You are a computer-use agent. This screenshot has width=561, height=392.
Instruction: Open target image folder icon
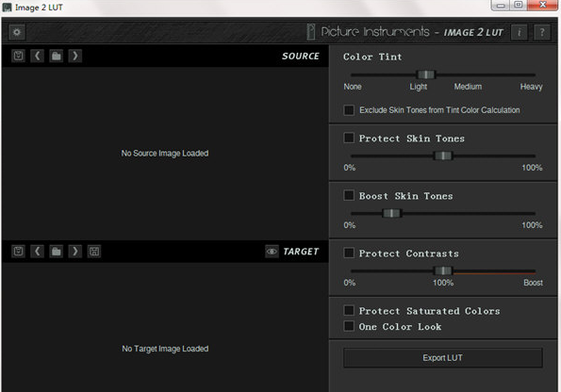click(x=57, y=252)
